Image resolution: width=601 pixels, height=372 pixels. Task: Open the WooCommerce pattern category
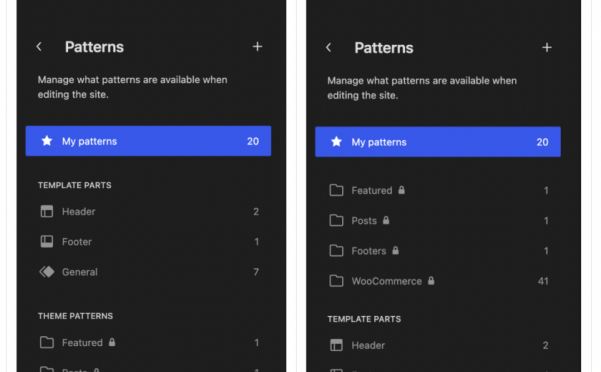[x=438, y=281]
